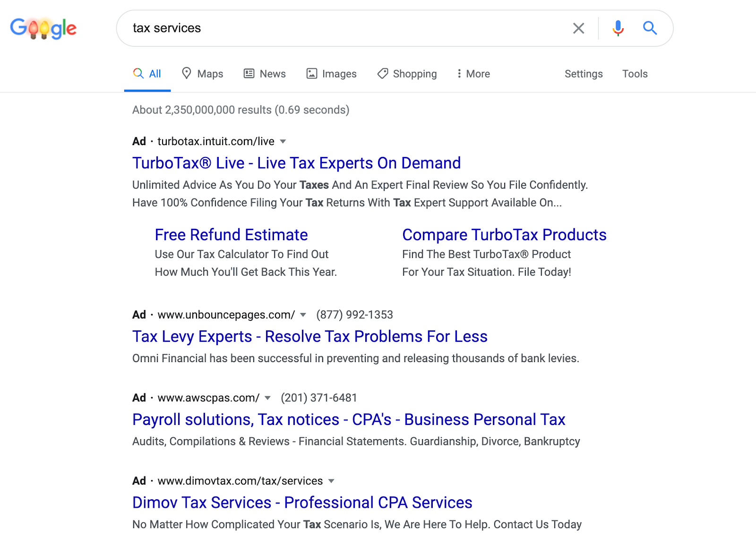Screen dimensions: 756x546
Task: Open the Free Refund Estimate sitelink
Action: [231, 234]
